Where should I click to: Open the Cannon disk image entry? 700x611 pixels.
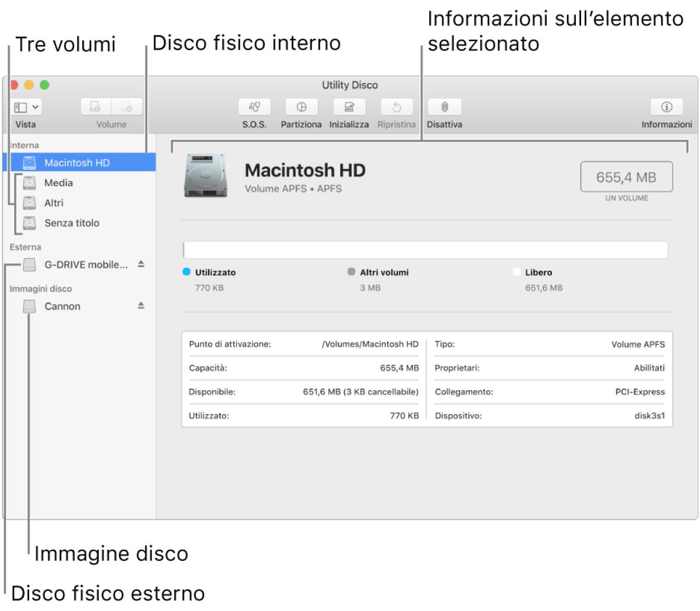(62, 306)
